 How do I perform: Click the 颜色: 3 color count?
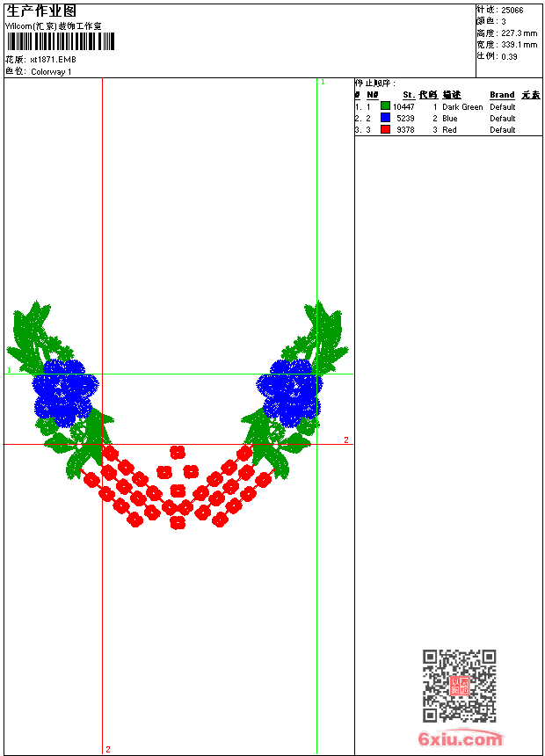tap(491, 22)
